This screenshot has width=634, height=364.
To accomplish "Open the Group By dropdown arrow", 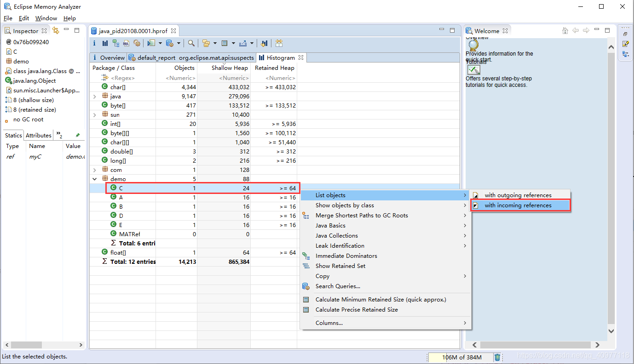I will click(x=215, y=44).
